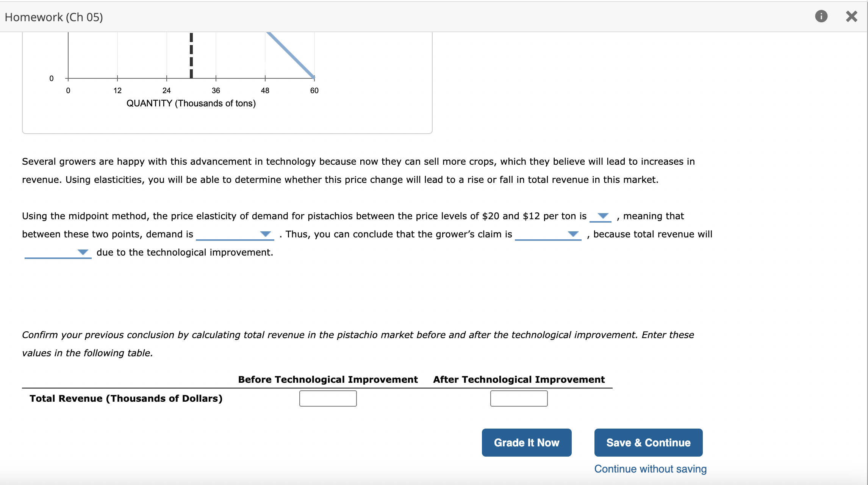Click the After Technological Improvement revenue field
The width and height of the screenshot is (868, 485).
coord(519,398)
